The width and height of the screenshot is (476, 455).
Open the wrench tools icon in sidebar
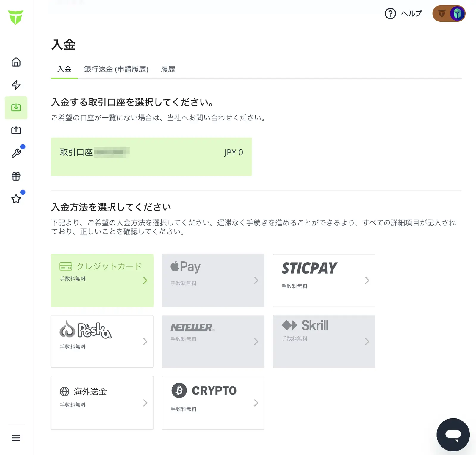click(x=16, y=153)
